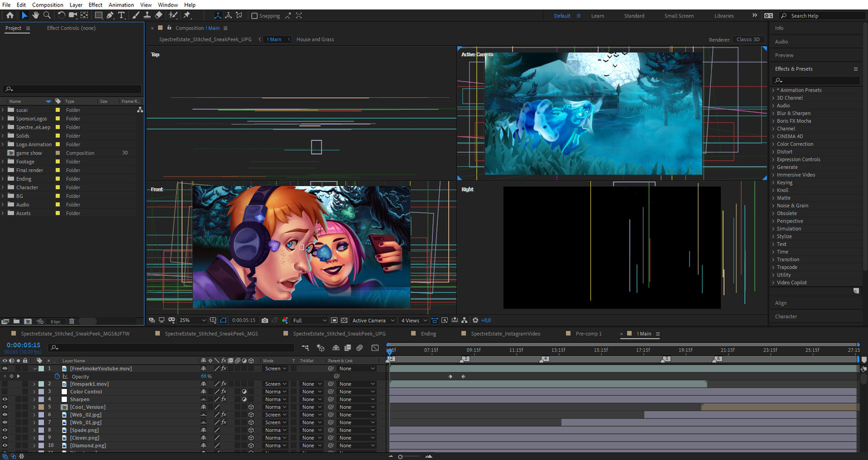868x460 pixels.
Task: Open Composition Mini-Flowchart in timeline
Action: click(305, 348)
